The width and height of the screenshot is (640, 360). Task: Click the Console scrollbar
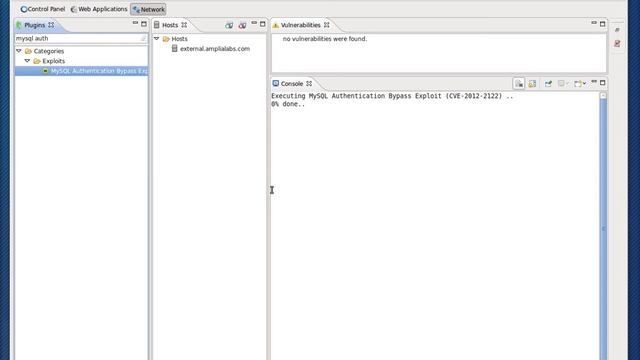(x=603, y=229)
